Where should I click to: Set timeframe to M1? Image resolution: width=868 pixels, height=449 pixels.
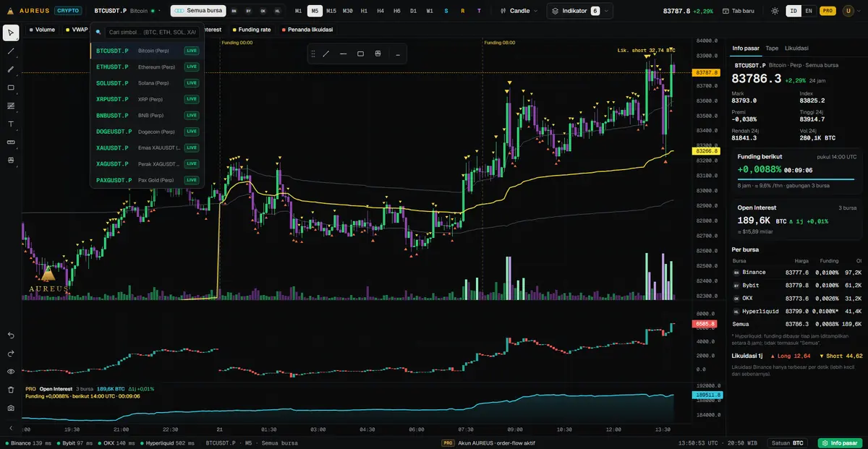pos(299,11)
